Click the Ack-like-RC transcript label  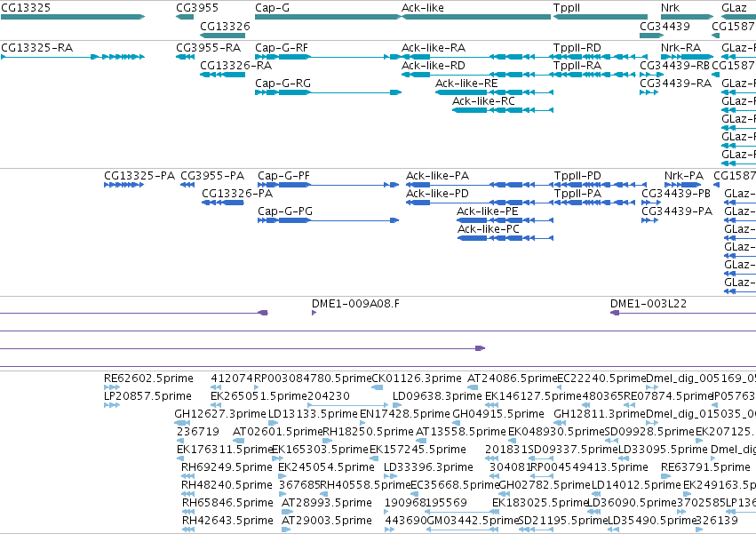[x=483, y=100]
